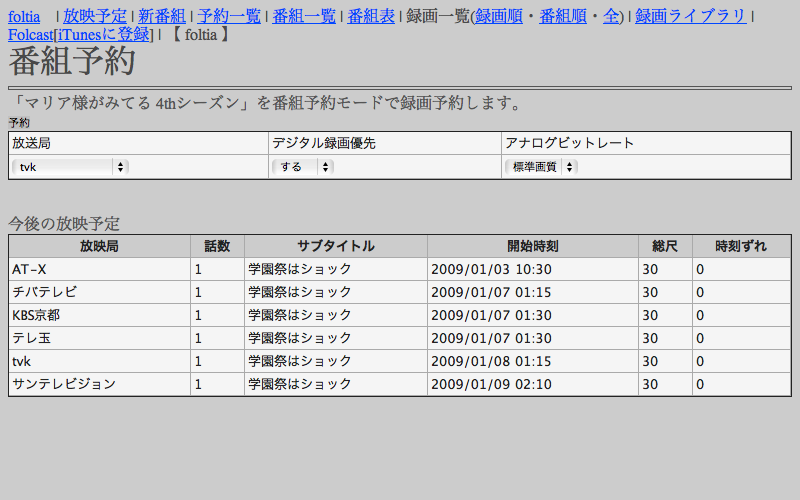Open 予約一覧 reservation list
Image resolution: width=800 pixels, height=500 pixels.
pos(231,16)
